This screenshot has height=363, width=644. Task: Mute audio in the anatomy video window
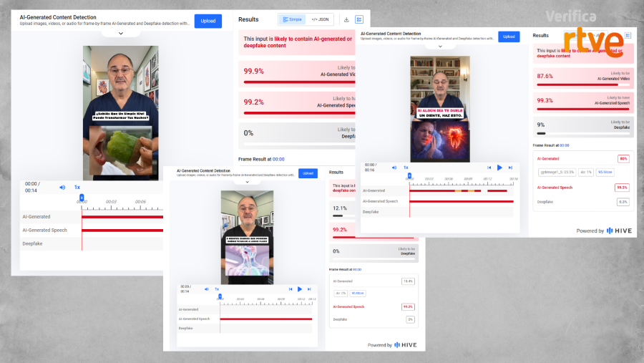[207, 289]
